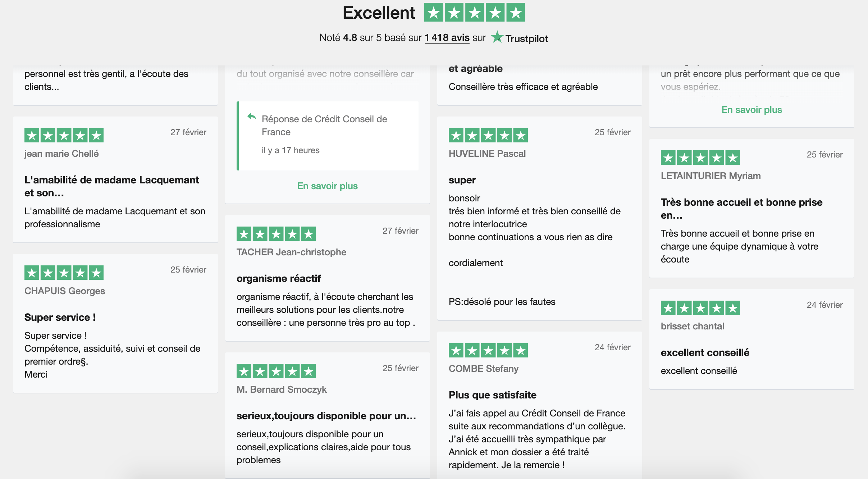Click star rating on TACHER Jean-christophe review
Screen dimensions: 868x479
276,234
